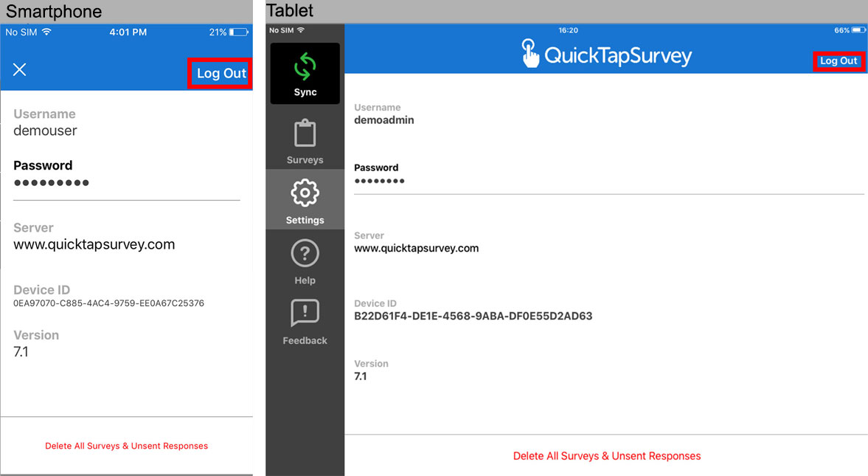The height and width of the screenshot is (476, 868).
Task: Open Feedback speech bubble icon
Action: 305,313
